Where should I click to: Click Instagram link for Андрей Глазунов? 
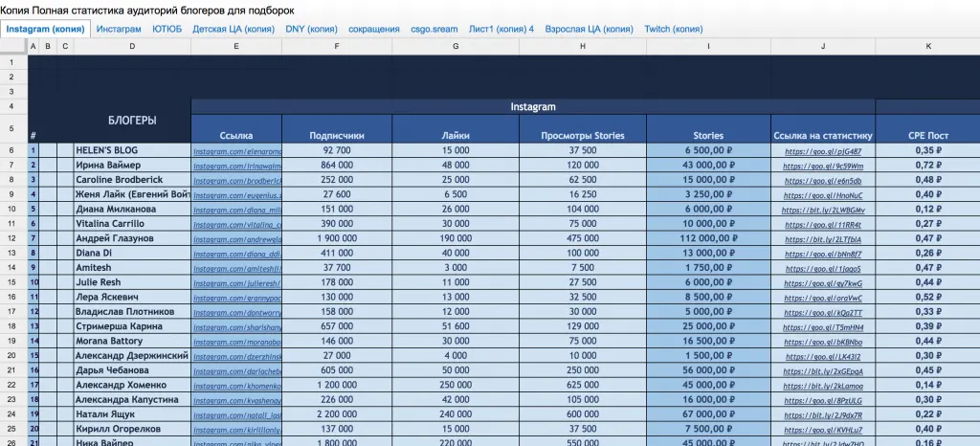[x=237, y=239]
